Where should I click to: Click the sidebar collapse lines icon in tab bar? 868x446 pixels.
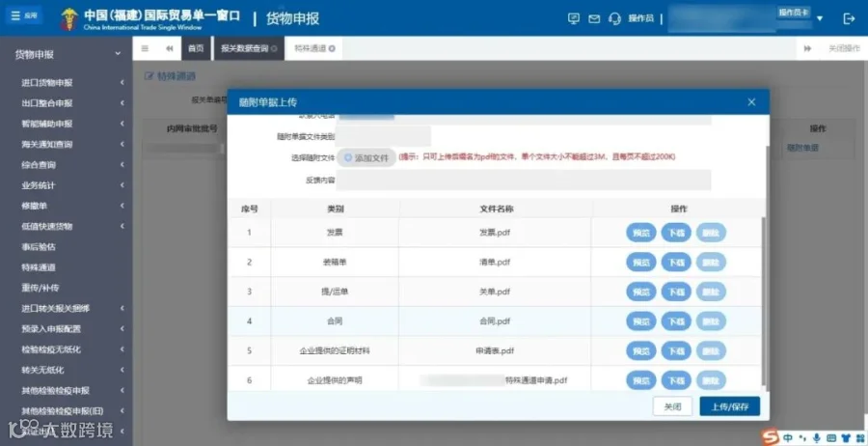point(145,49)
